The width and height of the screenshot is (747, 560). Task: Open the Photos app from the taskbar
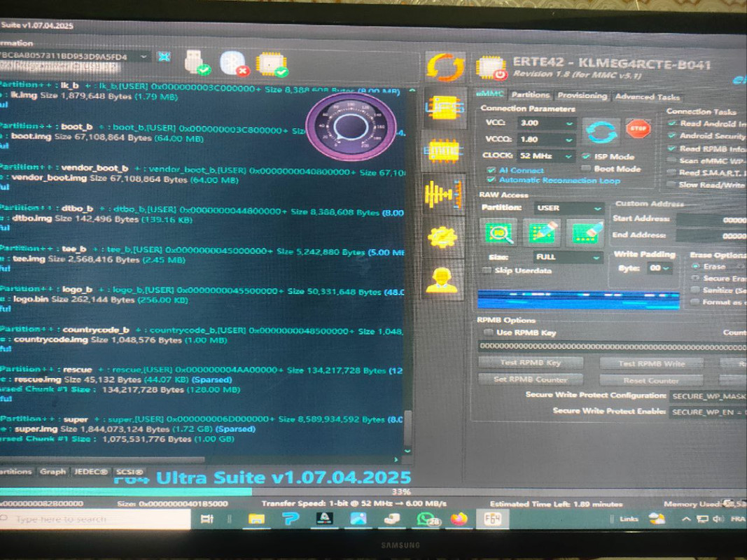click(358, 519)
